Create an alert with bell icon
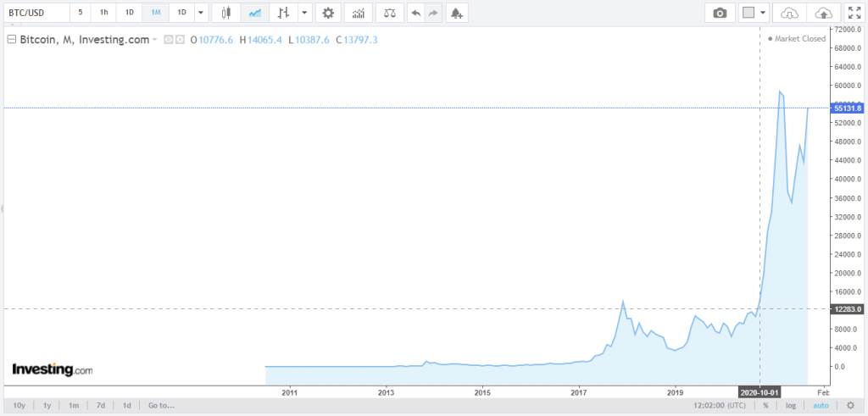This screenshot has height=416, width=868. tap(457, 13)
